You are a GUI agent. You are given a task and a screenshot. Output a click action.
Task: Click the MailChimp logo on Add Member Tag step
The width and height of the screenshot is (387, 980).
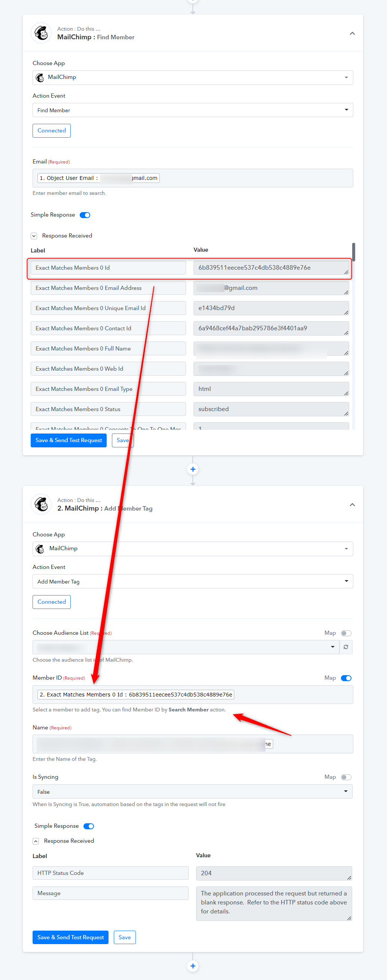pyautogui.click(x=41, y=505)
